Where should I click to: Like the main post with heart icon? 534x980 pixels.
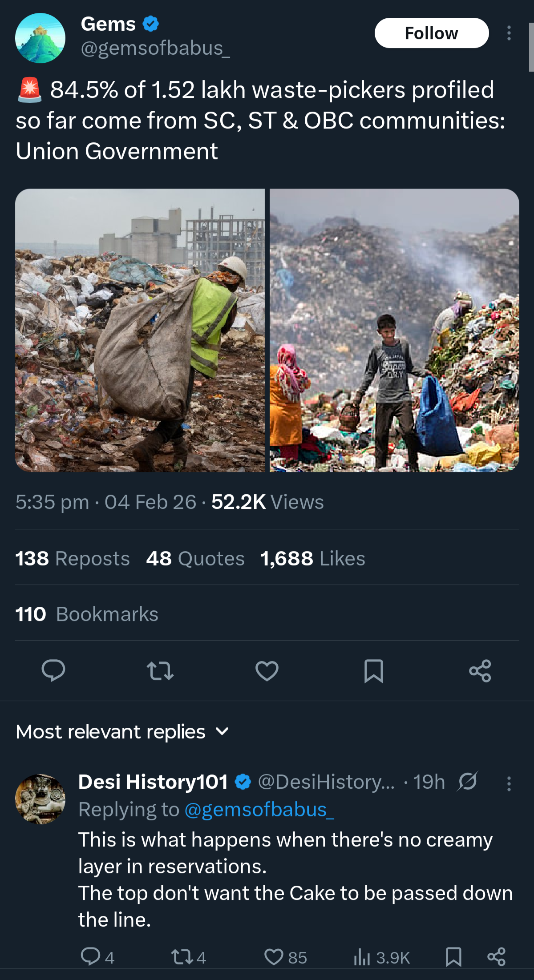point(267,670)
